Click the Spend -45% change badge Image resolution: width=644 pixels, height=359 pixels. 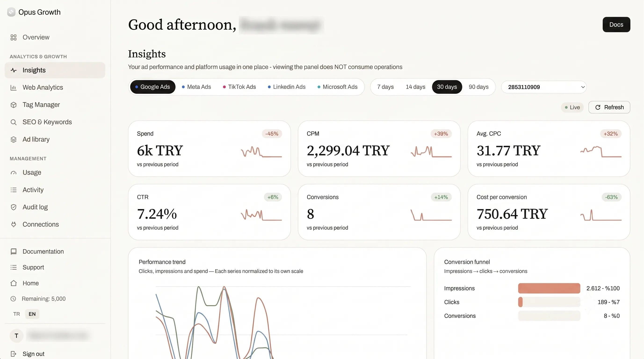pos(272,134)
